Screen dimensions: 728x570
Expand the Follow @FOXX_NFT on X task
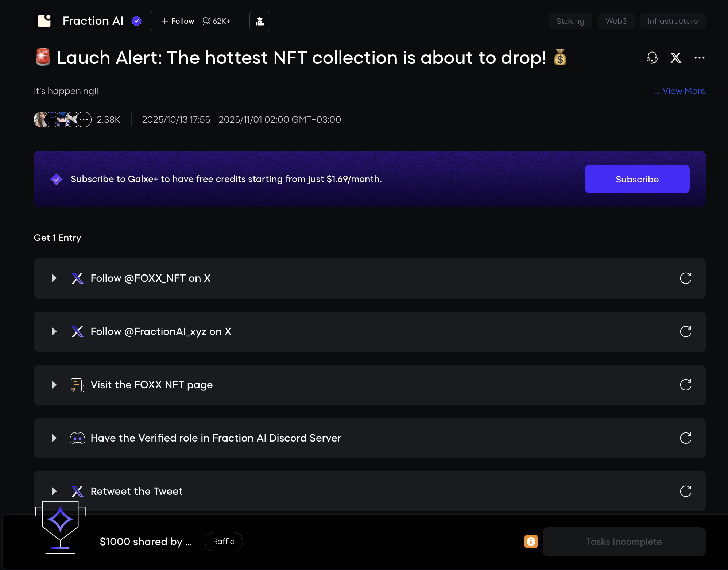tap(54, 278)
